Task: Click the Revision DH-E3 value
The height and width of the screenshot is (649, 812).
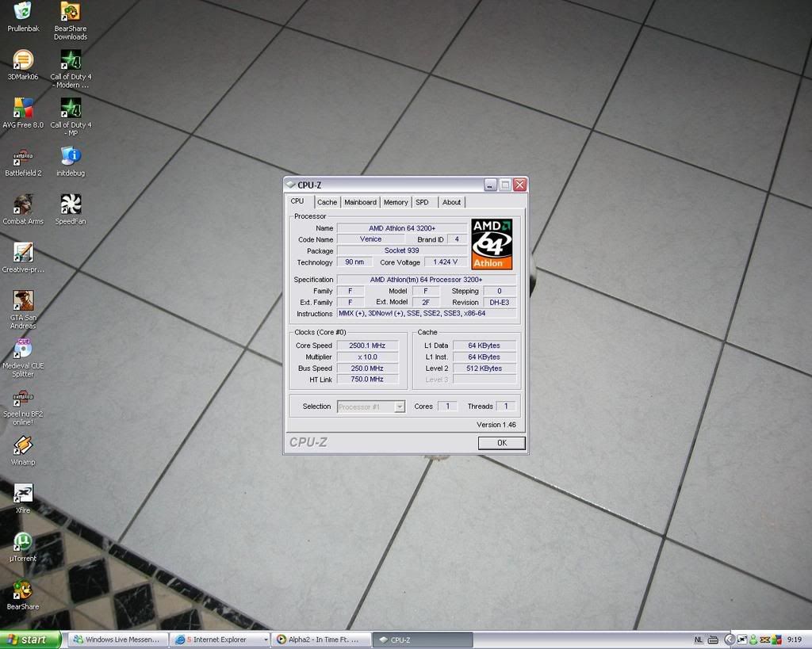Action: click(x=500, y=302)
